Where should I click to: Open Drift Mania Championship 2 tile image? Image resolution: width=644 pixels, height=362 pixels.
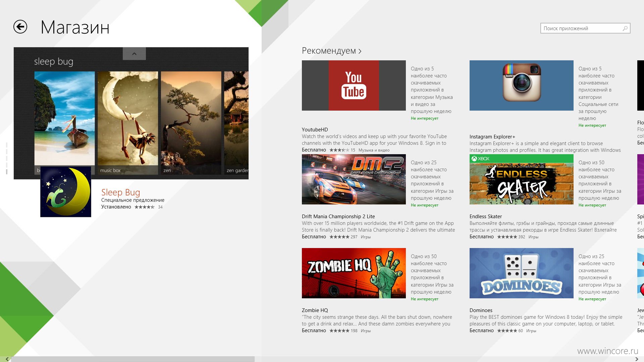pos(354,179)
